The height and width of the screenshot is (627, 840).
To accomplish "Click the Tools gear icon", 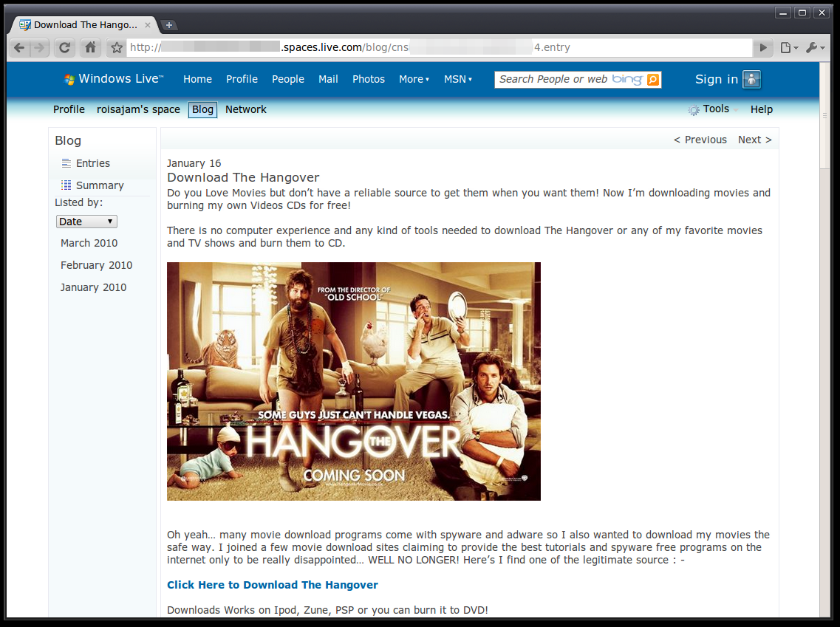I will tap(693, 110).
